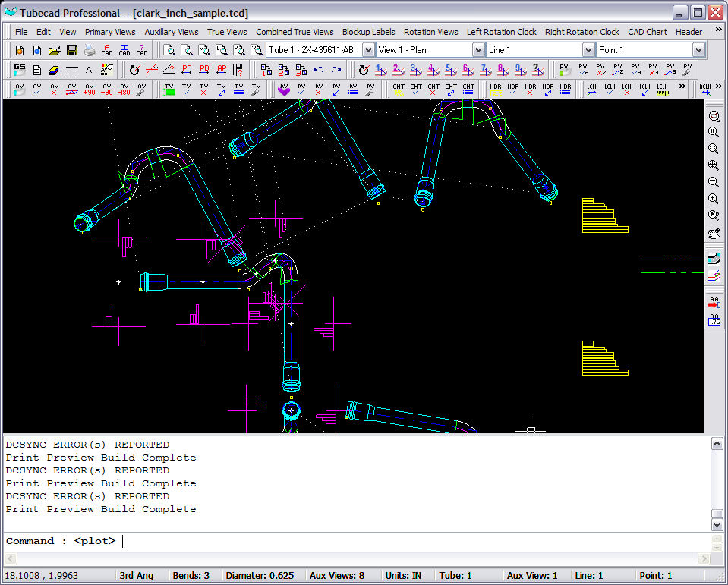Click the PF dimension icon

coord(187,70)
